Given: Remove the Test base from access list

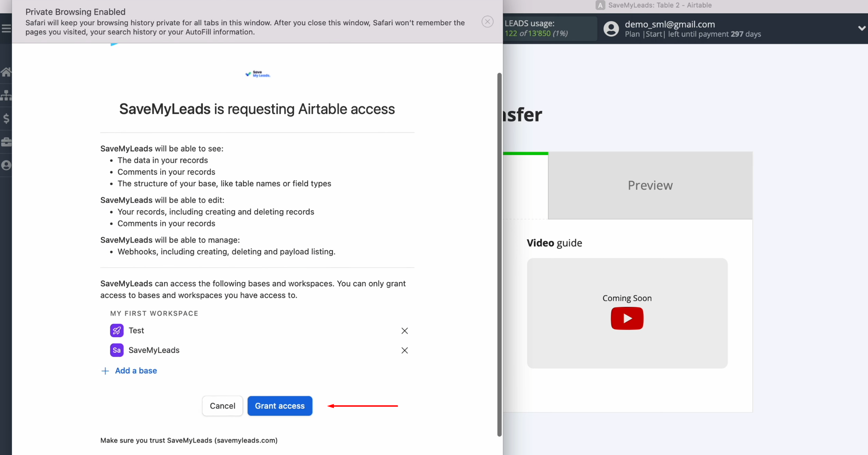Looking at the screenshot, I should (x=405, y=331).
